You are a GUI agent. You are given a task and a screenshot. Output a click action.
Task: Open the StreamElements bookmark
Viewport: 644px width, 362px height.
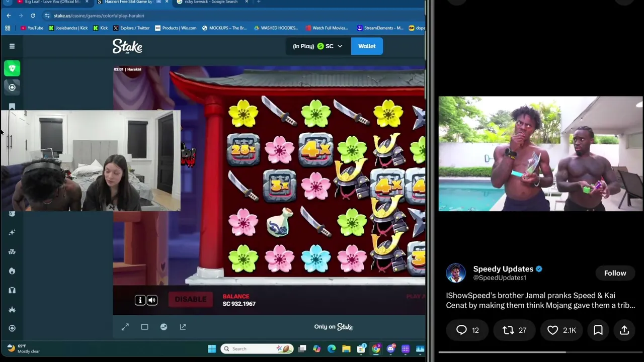(x=380, y=28)
